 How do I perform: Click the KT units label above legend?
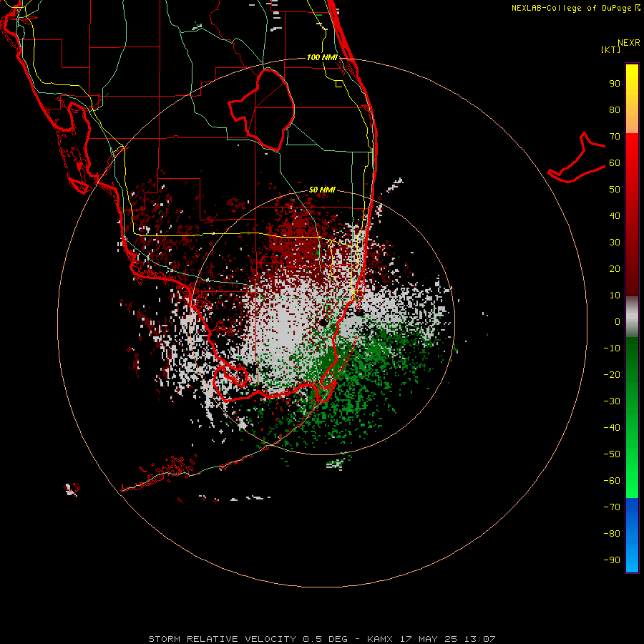click(x=611, y=49)
